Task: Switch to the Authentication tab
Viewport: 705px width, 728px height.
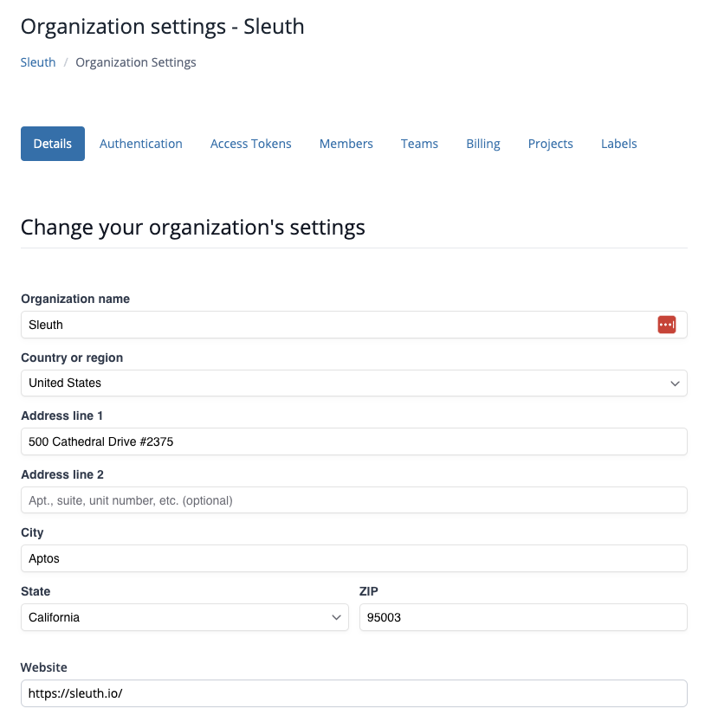Action: [140, 144]
